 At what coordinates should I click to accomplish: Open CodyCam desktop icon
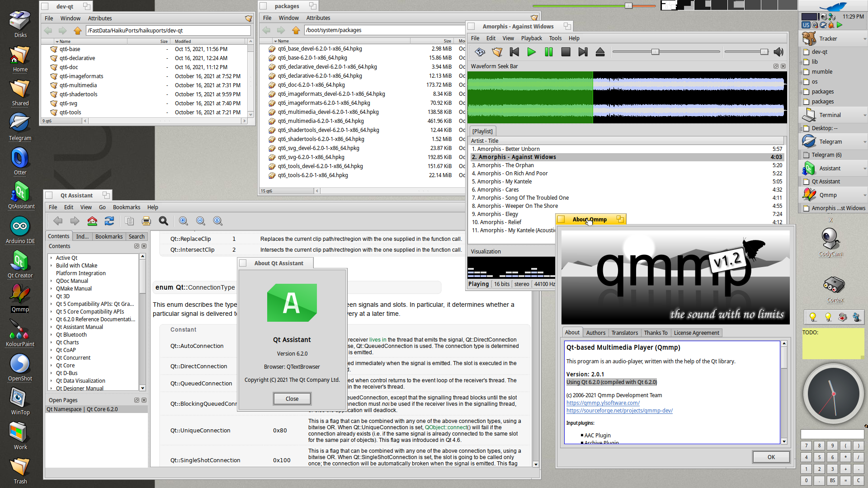(x=830, y=242)
